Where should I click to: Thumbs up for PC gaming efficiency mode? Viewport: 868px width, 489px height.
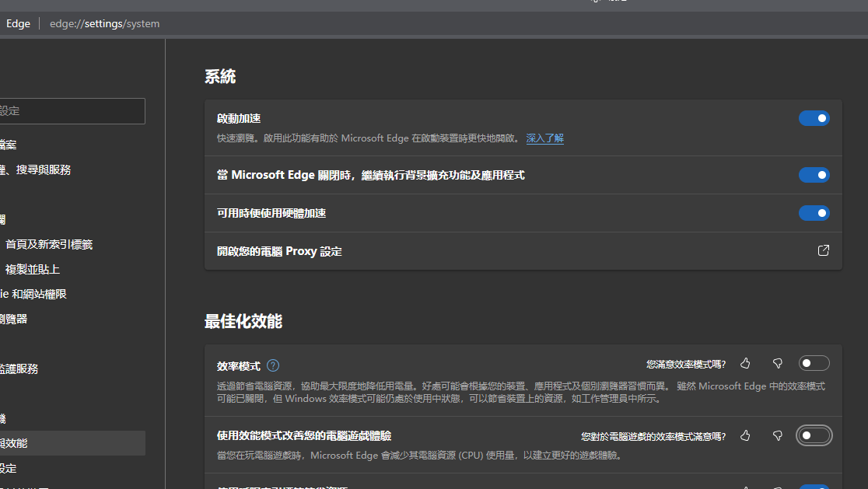(745, 436)
